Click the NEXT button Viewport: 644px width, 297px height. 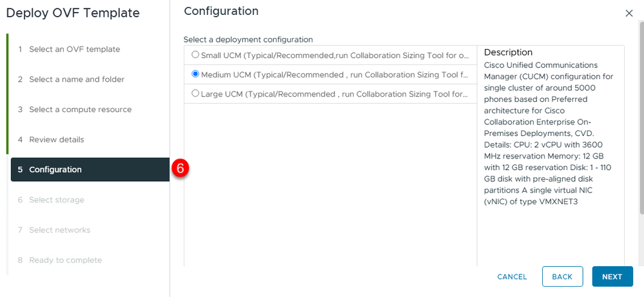(612, 276)
